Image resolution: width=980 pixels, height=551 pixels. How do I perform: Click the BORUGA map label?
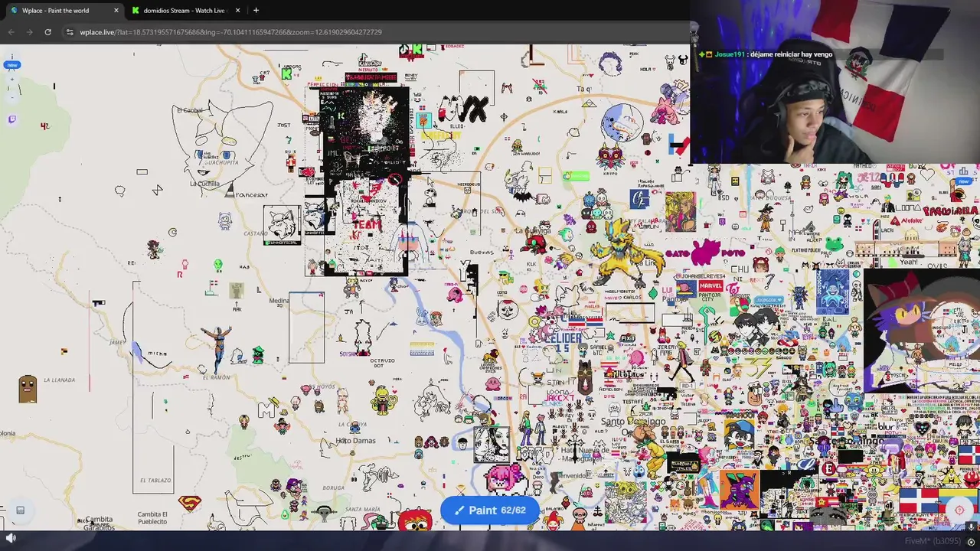coord(333,487)
